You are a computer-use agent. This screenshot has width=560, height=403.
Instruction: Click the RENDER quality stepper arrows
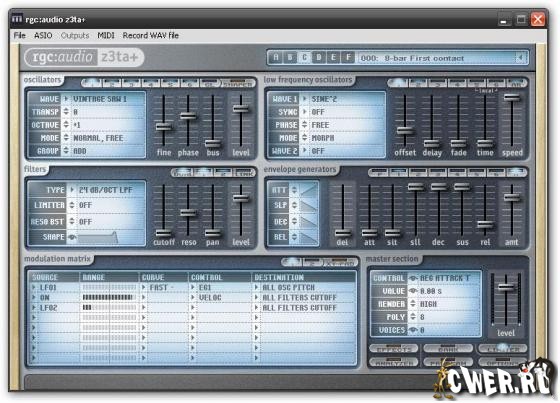point(413,304)
